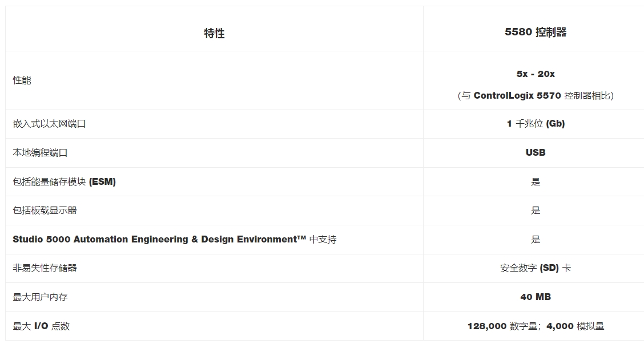
Task: Select the '最大 I/O 点数' row label
Action: [41, 326]
